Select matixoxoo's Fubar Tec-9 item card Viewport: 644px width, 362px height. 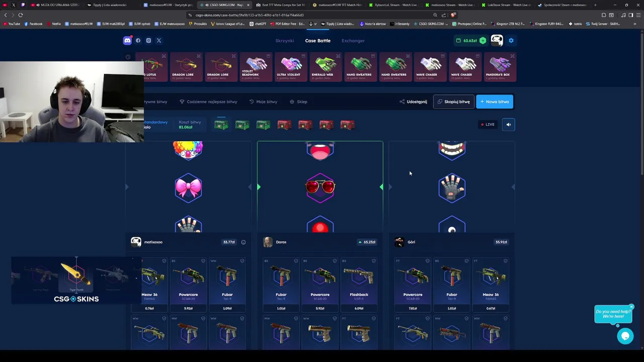[227, 285]
